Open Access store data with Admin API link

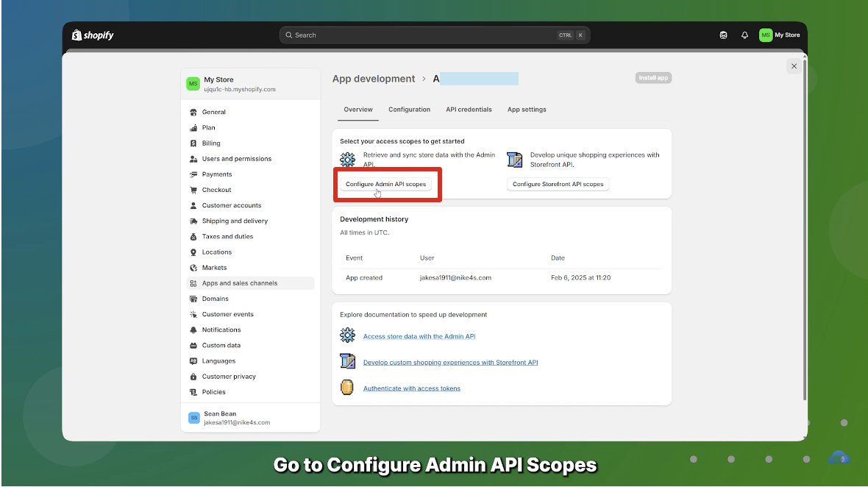(x=419, y=336)
